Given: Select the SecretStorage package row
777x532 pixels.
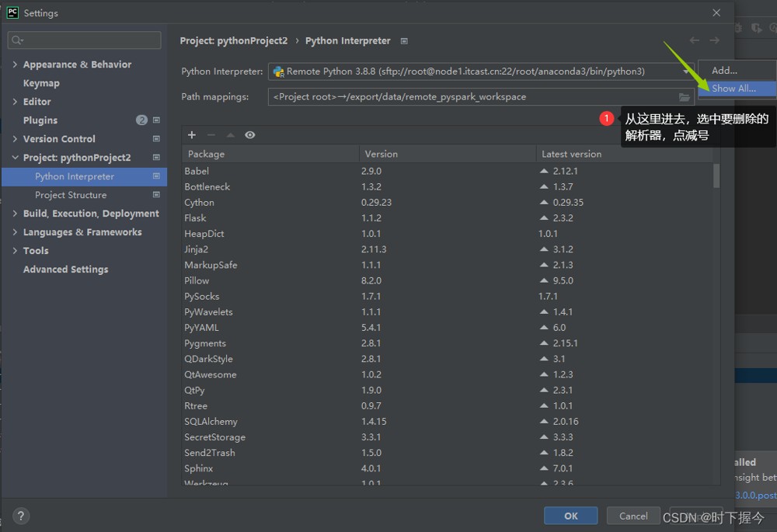Looking at the screenshot, I should 448,437.
